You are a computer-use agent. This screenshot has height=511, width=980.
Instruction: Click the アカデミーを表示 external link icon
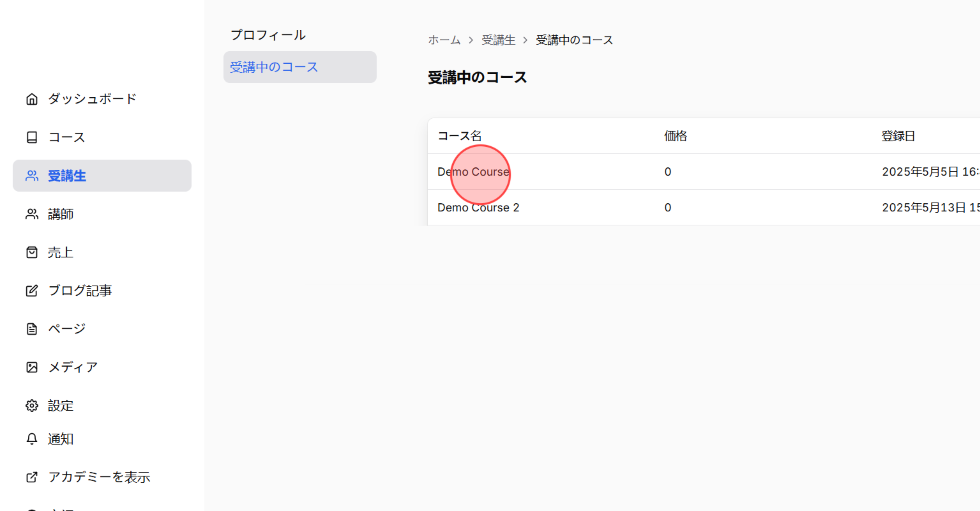(x=32, y=476)
